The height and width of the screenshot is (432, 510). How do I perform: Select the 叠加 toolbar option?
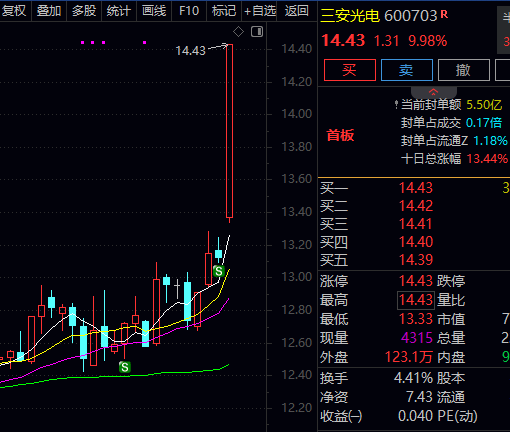[x=49, y=11]
